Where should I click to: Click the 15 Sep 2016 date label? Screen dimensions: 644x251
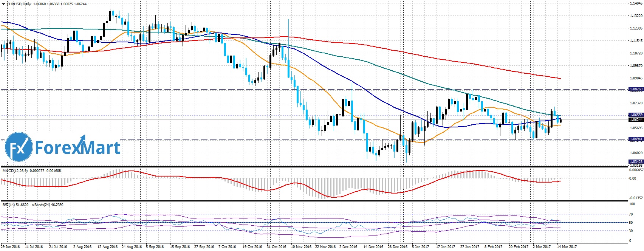coord(180,247)
